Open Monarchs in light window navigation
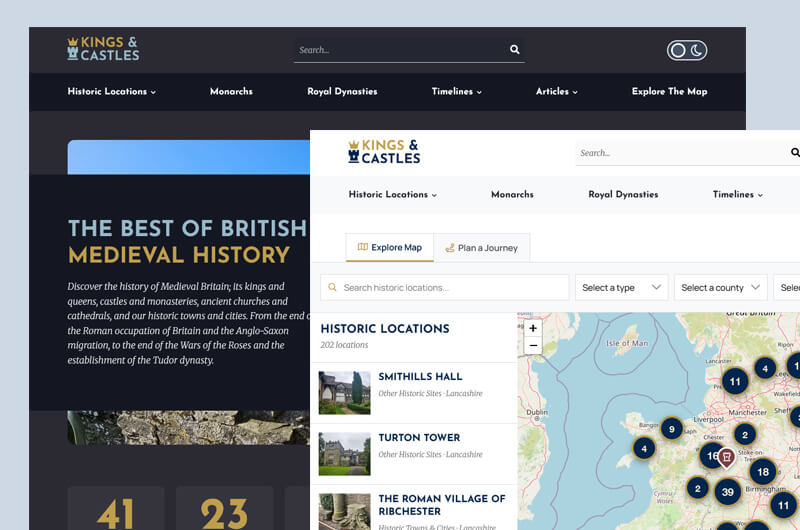Screen dimensions: 800x530 point(512,194)
